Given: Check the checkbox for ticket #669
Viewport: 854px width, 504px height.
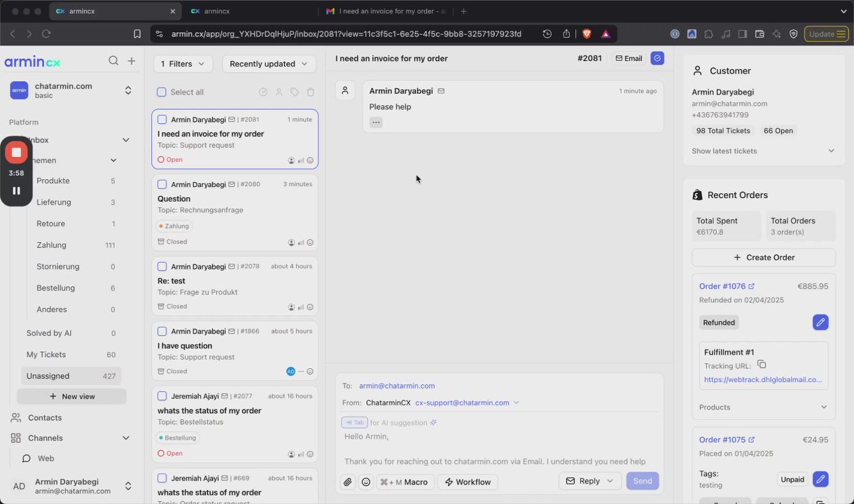Looking at the screenshot, I should click(162, 478).
